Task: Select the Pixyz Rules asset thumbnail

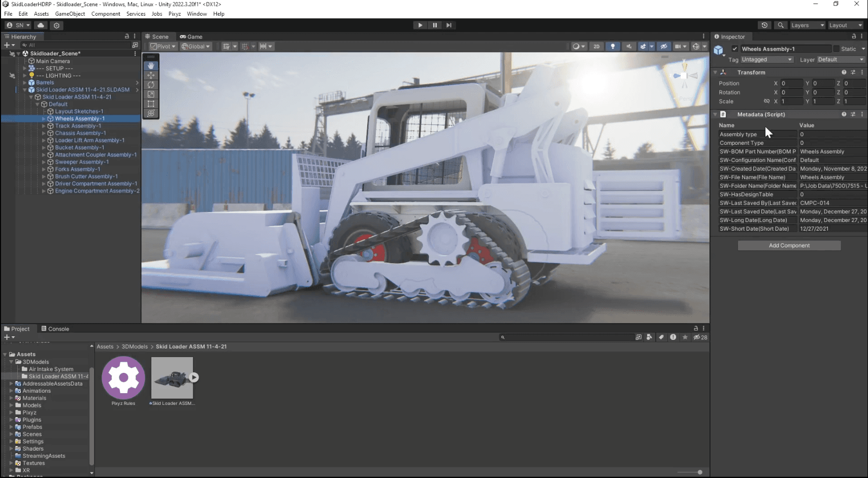Action: [x=123, y=377]
